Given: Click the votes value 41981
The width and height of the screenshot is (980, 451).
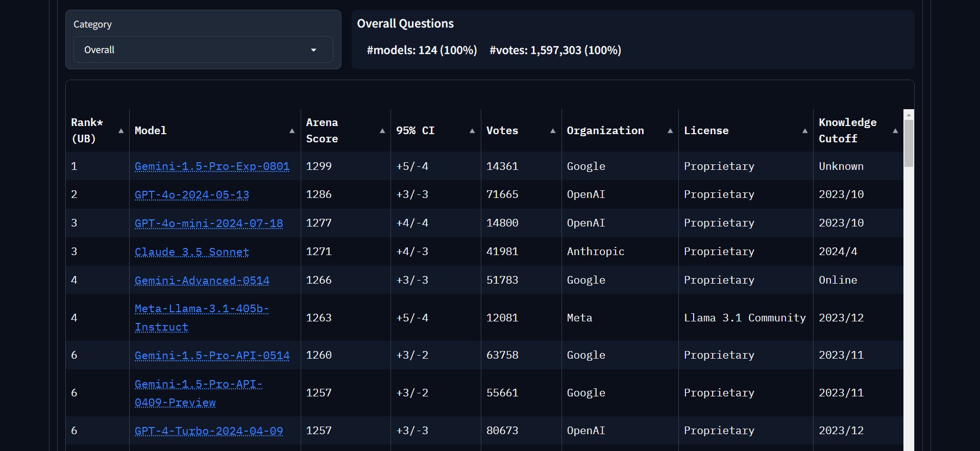Looking at the screenshot, I should click(502, 252).
